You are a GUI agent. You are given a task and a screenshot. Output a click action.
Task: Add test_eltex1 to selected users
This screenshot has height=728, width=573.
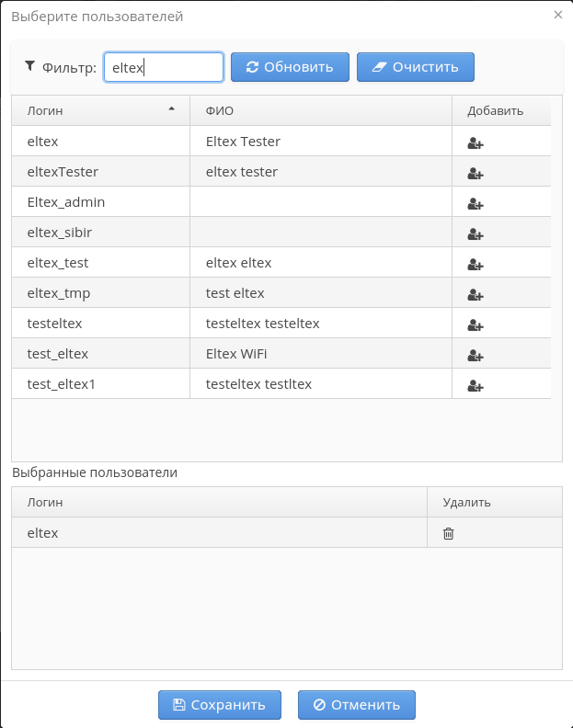click(476, 385)
